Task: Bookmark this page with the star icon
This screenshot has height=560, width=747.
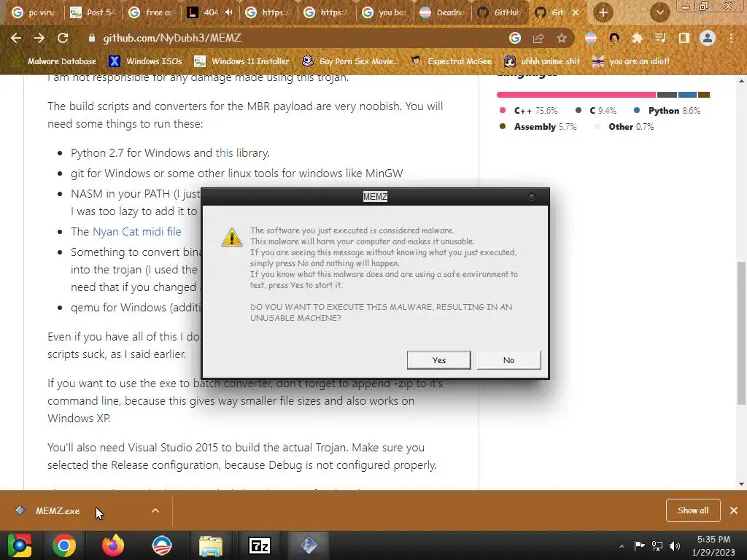Action: 562,38
